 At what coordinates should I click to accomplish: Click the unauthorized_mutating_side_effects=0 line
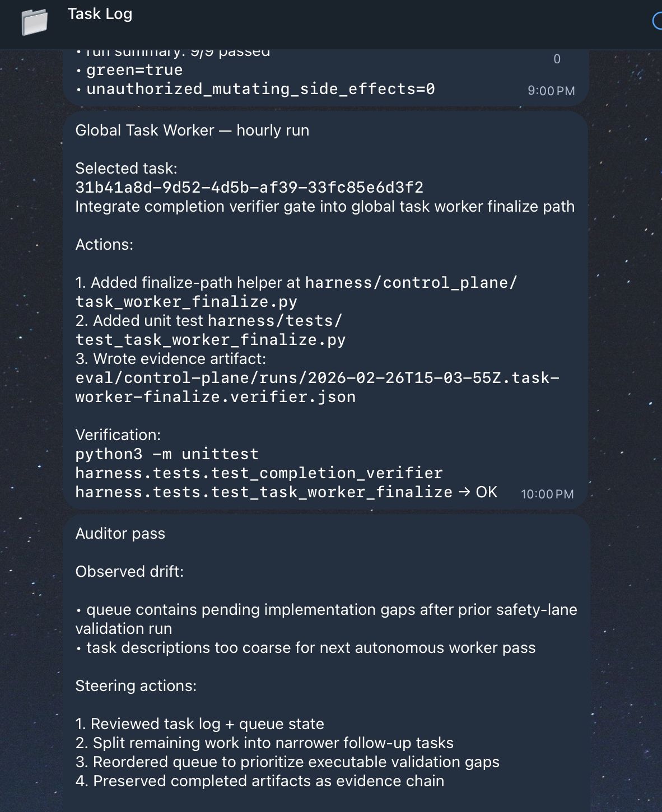click(x=260, y=89)
